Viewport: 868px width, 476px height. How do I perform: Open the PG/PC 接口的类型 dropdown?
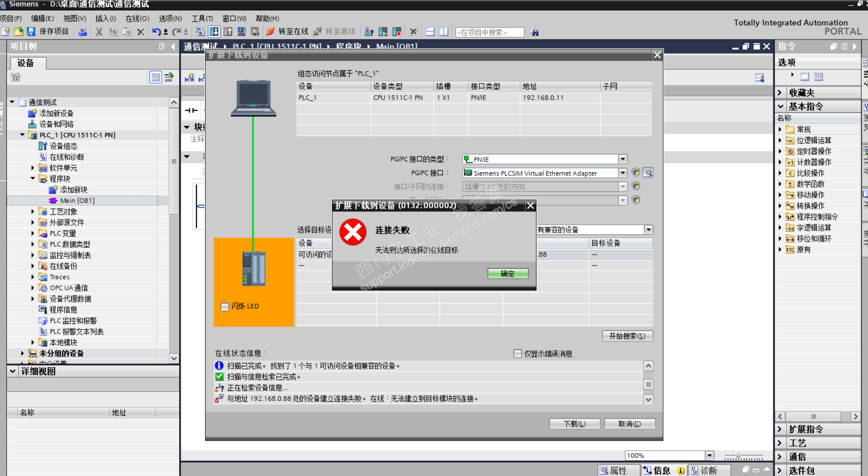pyautogui.click(x=623, y=159)
